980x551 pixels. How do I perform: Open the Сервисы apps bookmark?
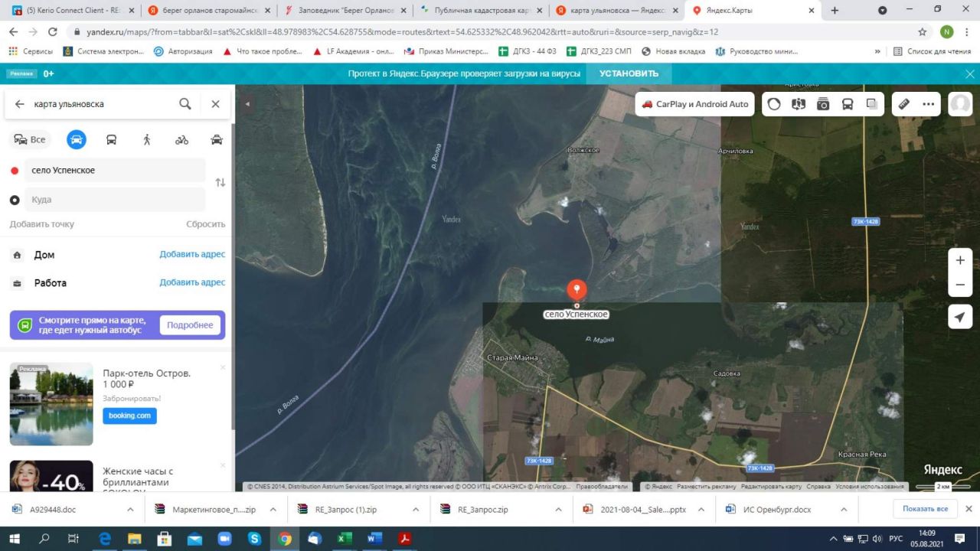(x=31, y=51)
